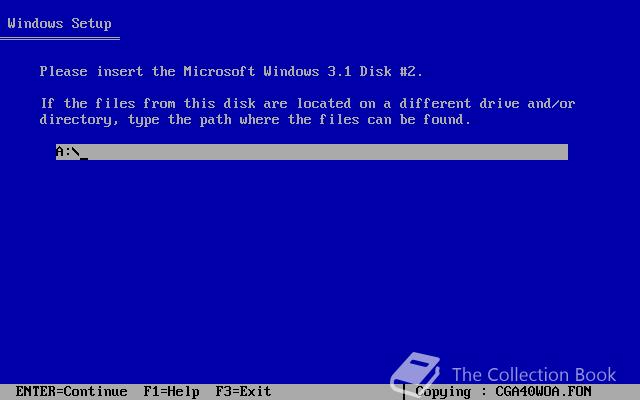Quit setup via F3=Exit label
Viewport: 640px width, 400px height.
coord(243,391)
